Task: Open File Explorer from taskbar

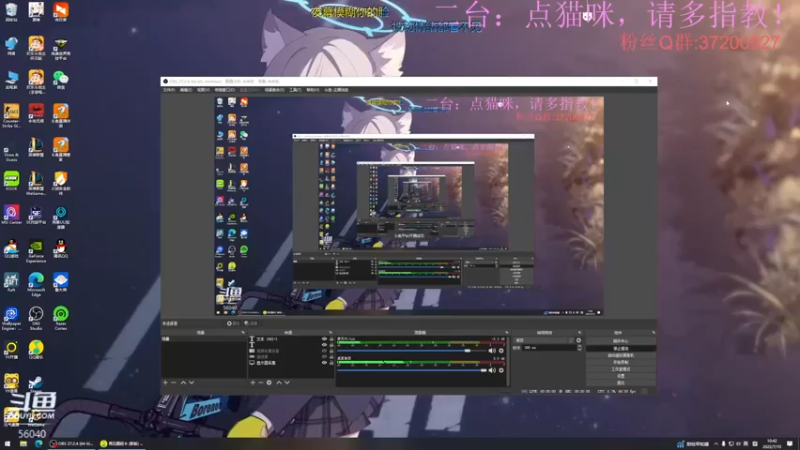Action: pyautogui.click(x=23, y=444)
